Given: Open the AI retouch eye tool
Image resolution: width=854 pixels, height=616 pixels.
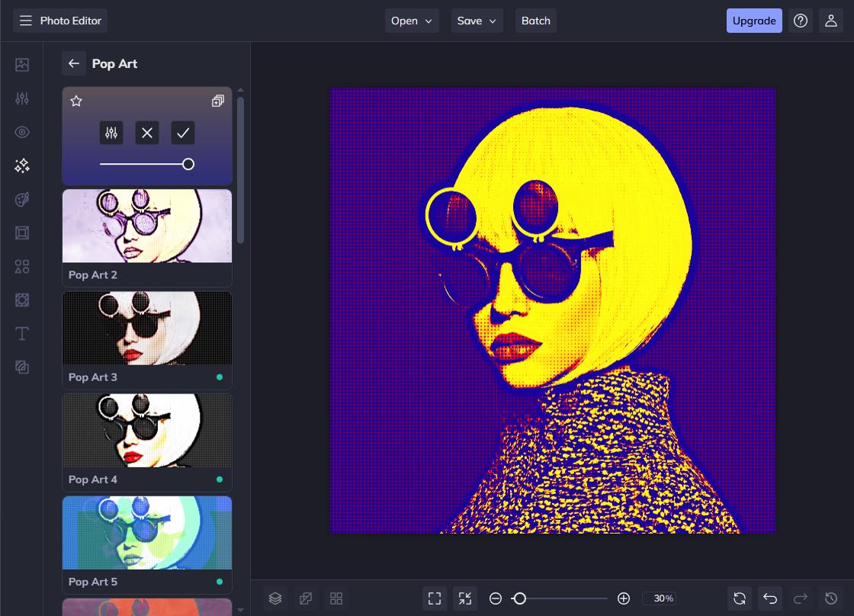Looking at the screenshot, I should tap(21, 132).
